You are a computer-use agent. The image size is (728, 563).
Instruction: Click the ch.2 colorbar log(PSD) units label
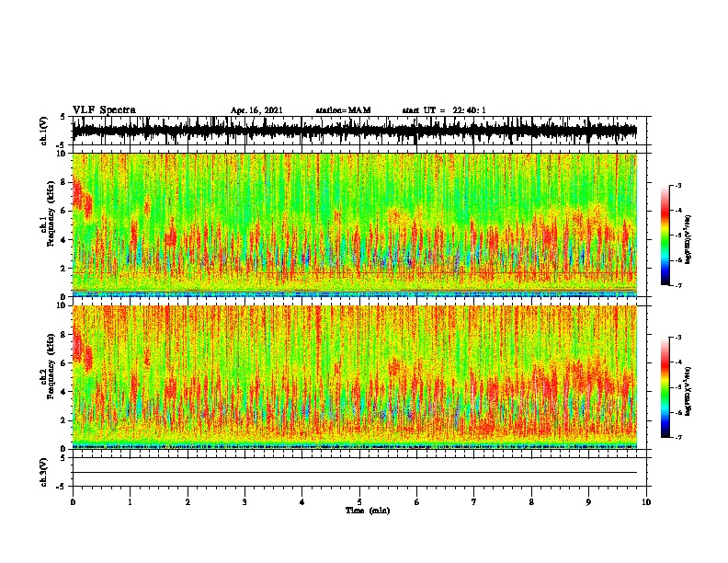688,391
